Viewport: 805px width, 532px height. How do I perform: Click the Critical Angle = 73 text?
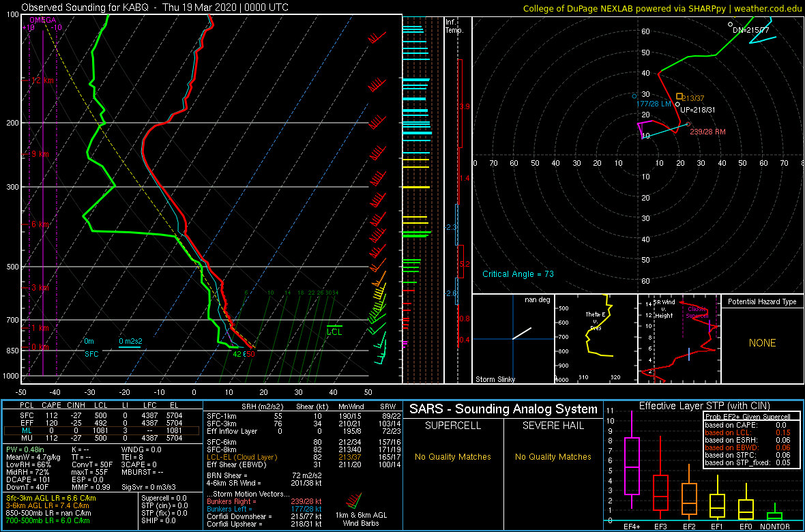tap(518, 274)
